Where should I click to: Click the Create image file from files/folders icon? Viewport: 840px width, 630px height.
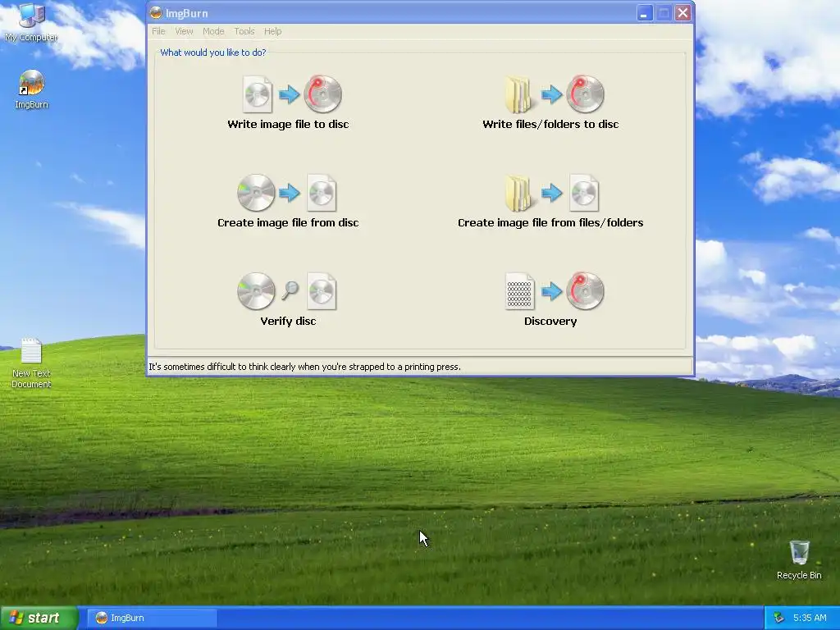coord(552,193)
